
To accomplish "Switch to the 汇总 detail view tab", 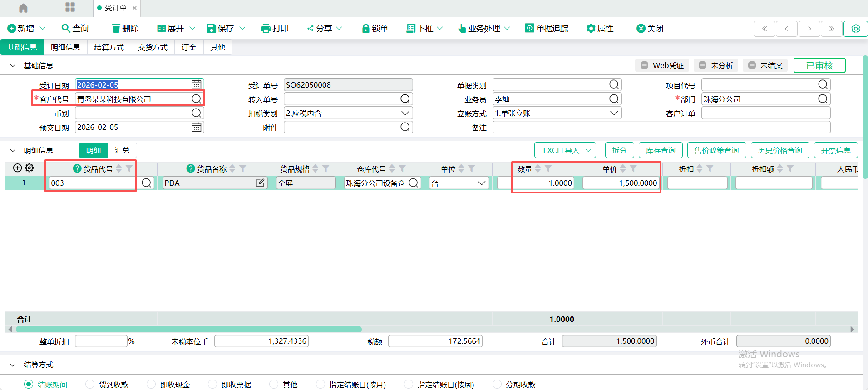I will coord(122,150).
